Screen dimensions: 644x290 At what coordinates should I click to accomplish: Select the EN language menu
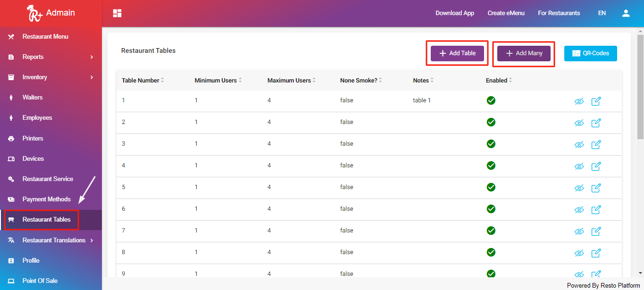pos(602,13)
